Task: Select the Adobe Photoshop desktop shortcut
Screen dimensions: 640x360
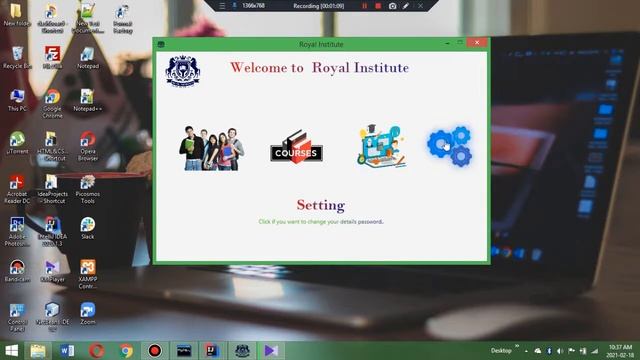Action: pyautogui.click(x=17, y=232)
